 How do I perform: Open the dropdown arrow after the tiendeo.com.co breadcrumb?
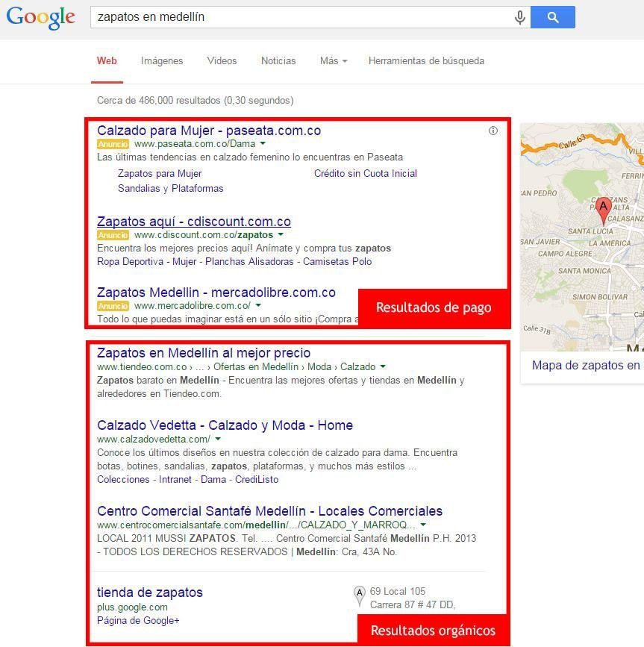[383, 366]
